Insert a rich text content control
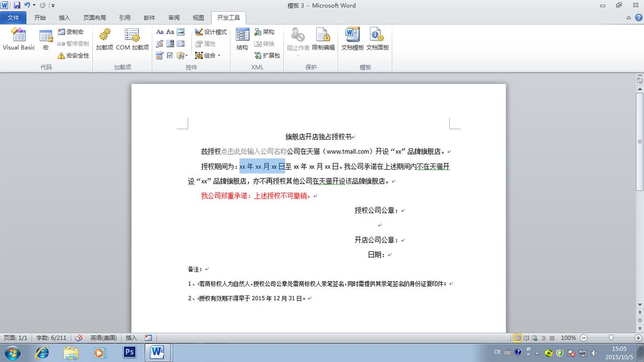Viewport: 644px width, 362px height. (x=160, y=32)
